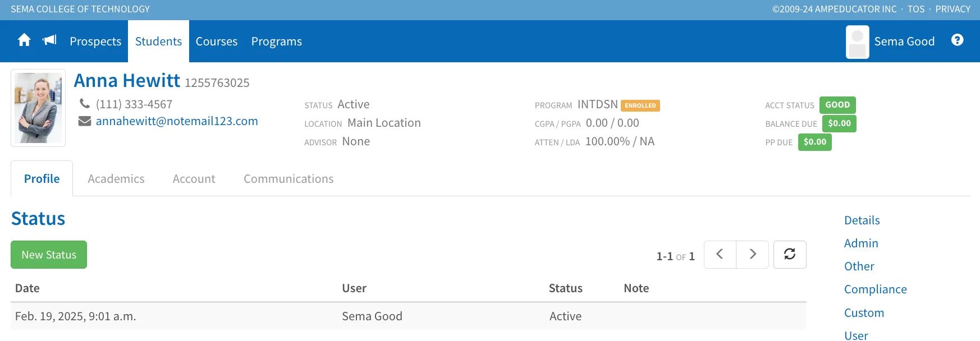980x341 pixels.
Task: Click the ENROLLED program badge
Action: pos(640,105)
